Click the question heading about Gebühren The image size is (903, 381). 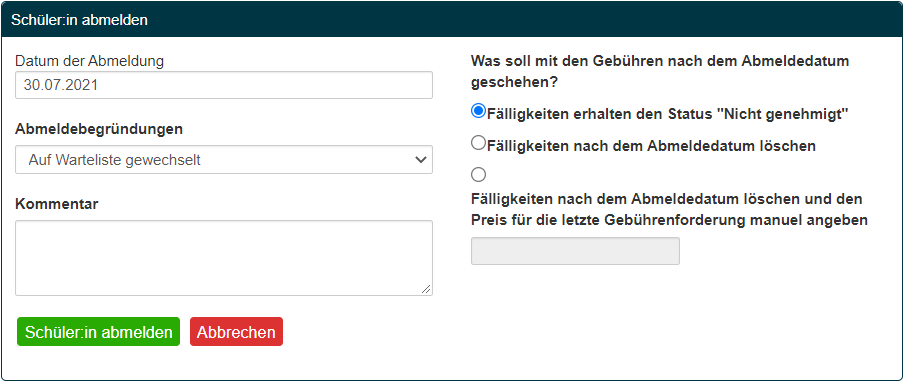point(660,72)
